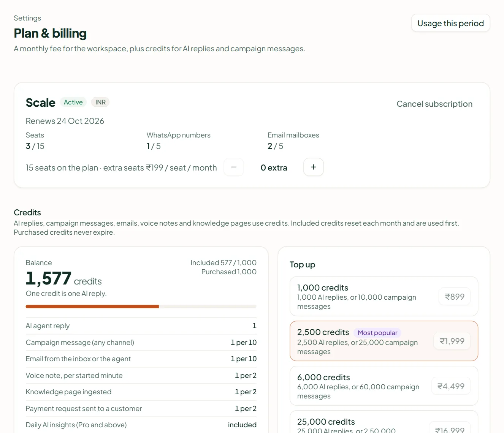Click the Plan & billing heading

[x=50, y=33]
